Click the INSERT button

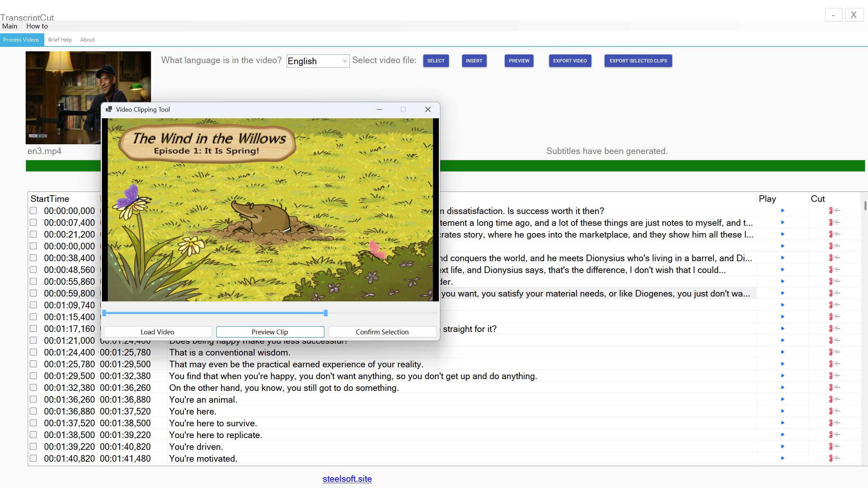(474, 61)
